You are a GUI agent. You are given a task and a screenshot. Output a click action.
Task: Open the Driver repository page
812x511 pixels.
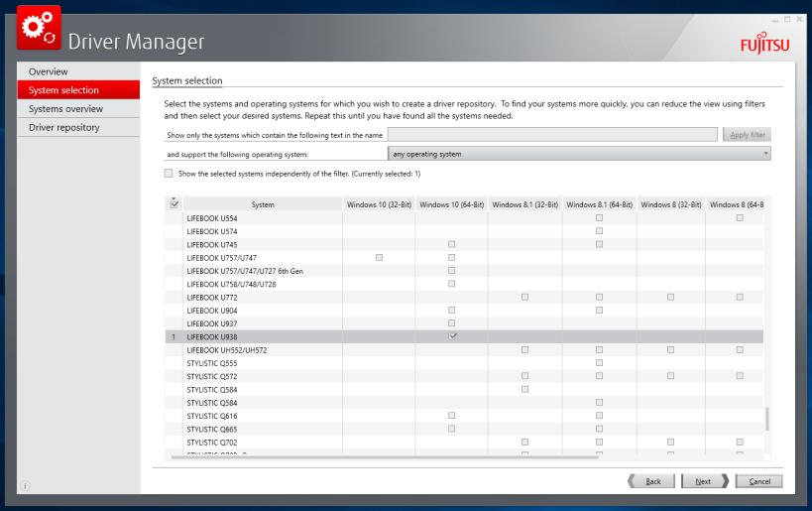pyautogui.click(x=78, y=127)
